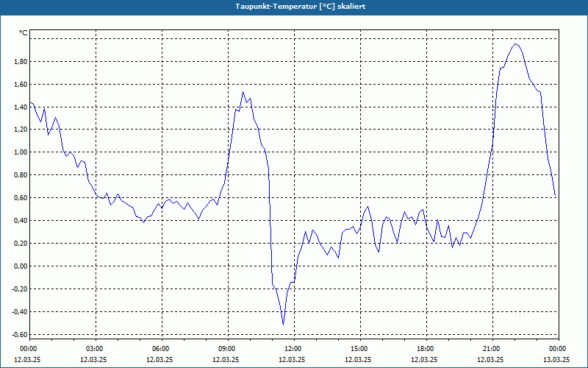Select the 21:00 time axis label
The width and height of the screenshot is (588, 368).
[492, 349]
